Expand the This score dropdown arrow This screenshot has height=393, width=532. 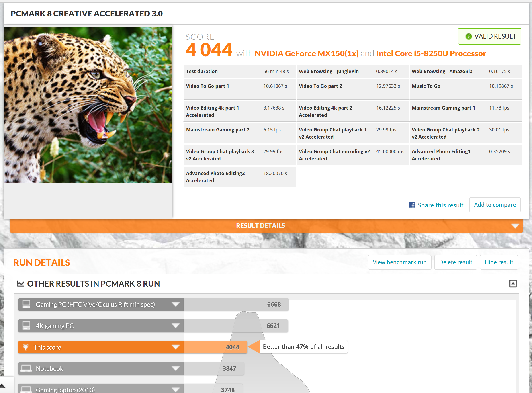pyautogui.click(x=176, y=347)
